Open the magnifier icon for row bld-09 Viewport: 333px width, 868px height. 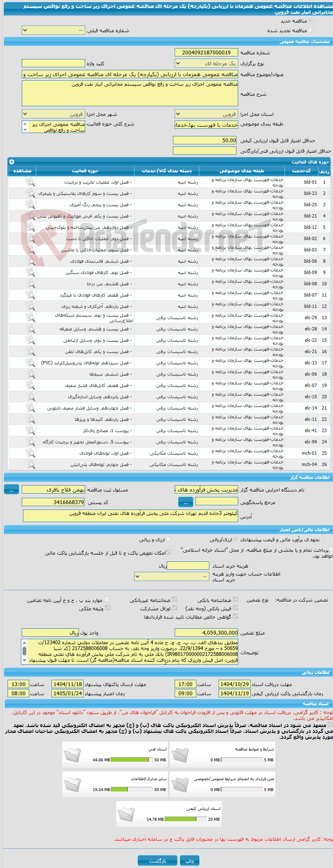tap(30, 272)
